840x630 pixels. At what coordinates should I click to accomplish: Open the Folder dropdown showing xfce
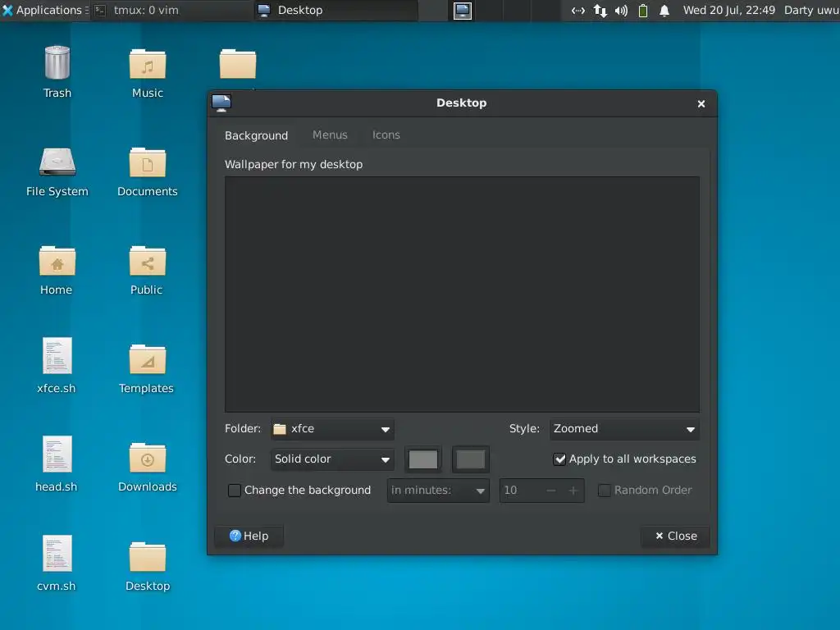[332, 429]
